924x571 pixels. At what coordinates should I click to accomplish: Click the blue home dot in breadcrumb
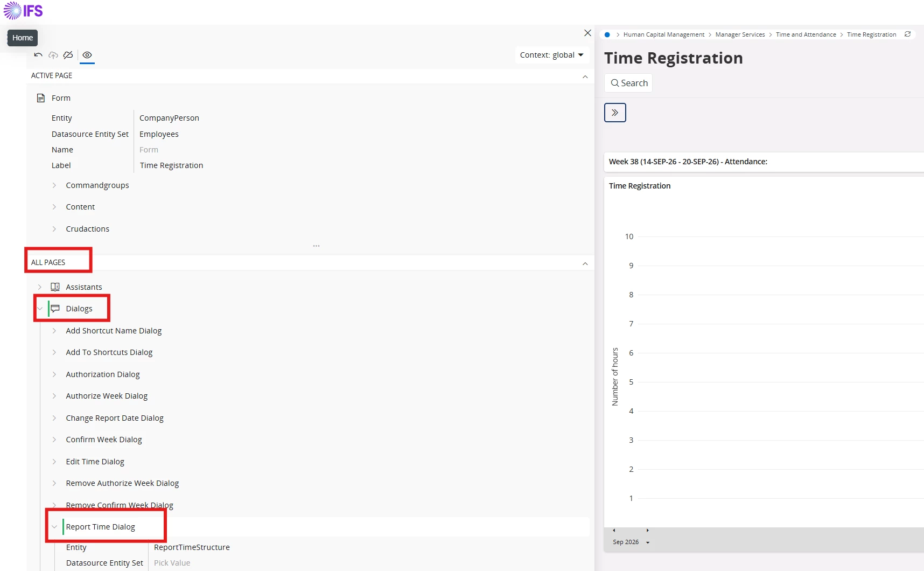(607, 34)
